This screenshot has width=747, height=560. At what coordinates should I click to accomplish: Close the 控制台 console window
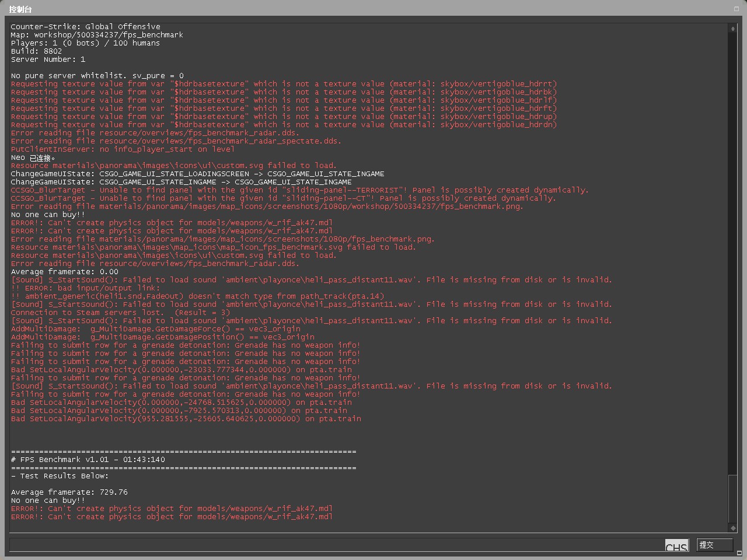point(736,9)
